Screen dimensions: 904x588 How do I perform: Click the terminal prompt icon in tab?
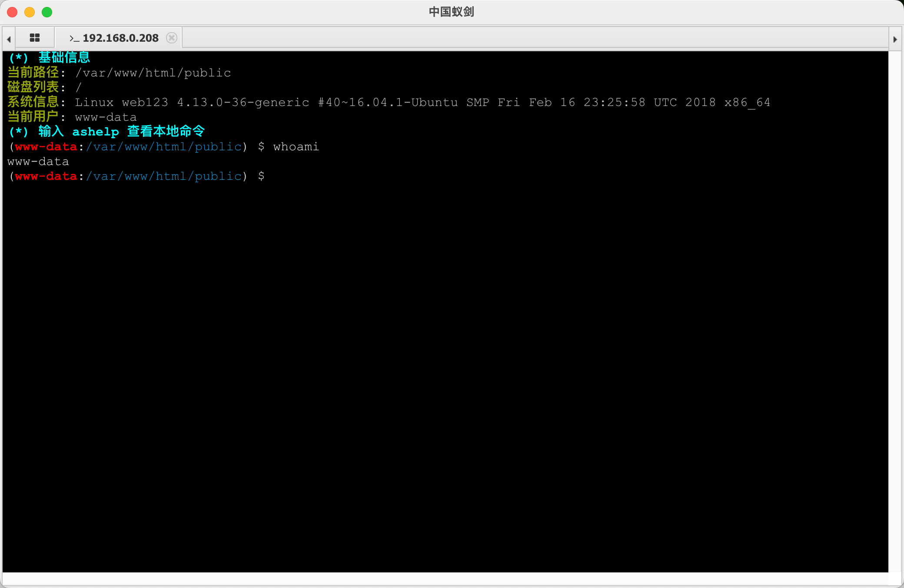(74, 38)
